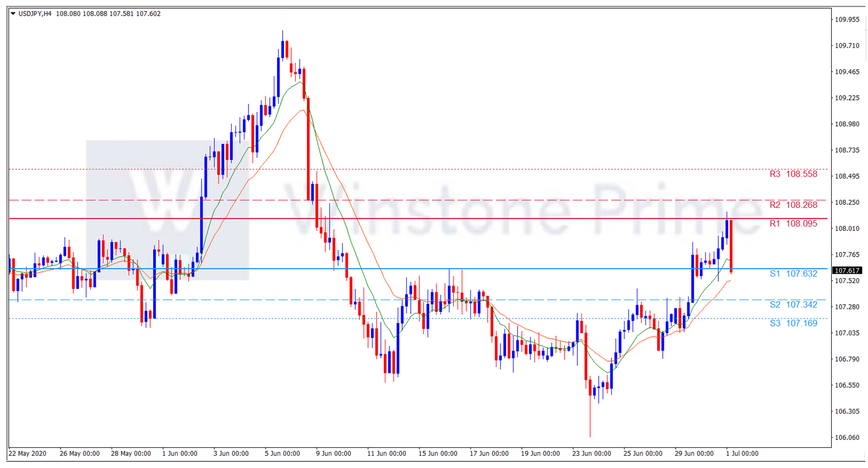868x468 pixels.
Task: Click the R2 108.268 resistance label
Action: [793, 205]
